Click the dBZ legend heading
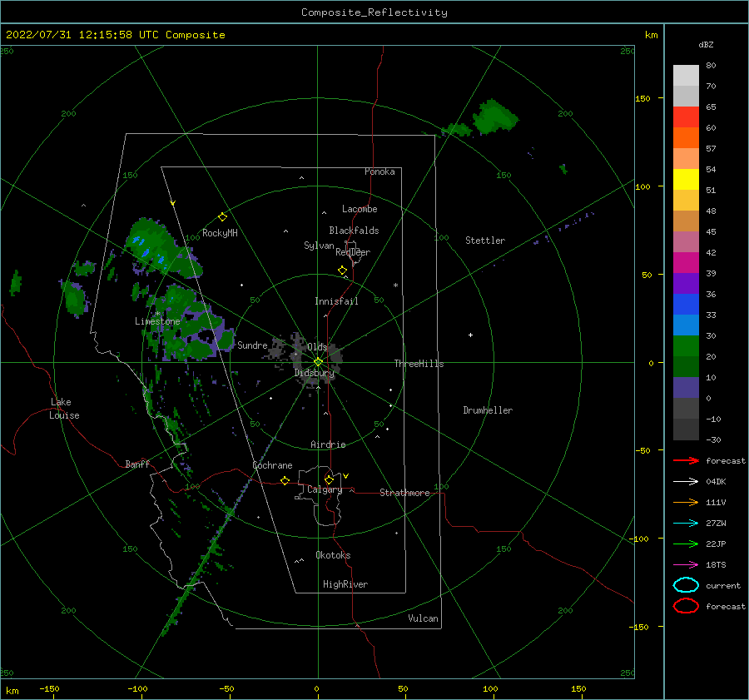The width and height of the screenshot is (749, 700). pos(706,44)
